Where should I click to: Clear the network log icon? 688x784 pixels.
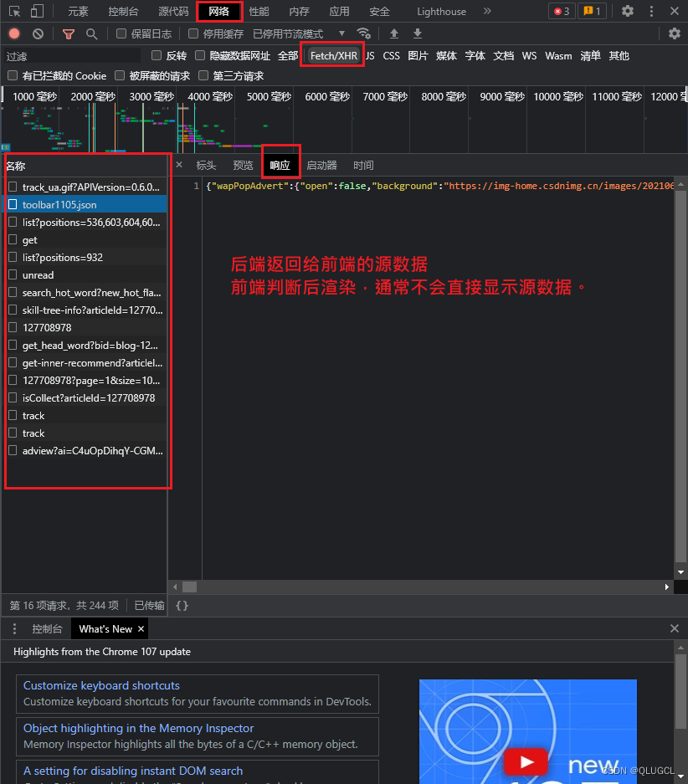[x=38, y=33]
